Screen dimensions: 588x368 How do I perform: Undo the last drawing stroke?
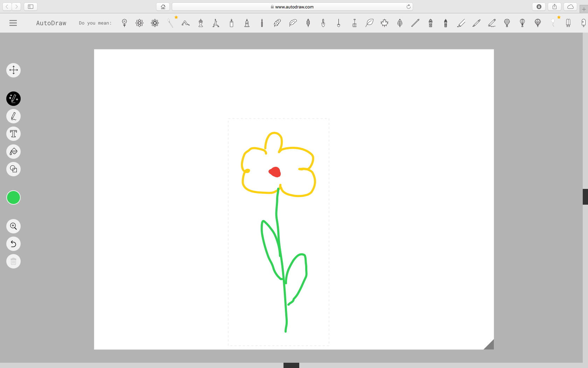coord(13,244)
